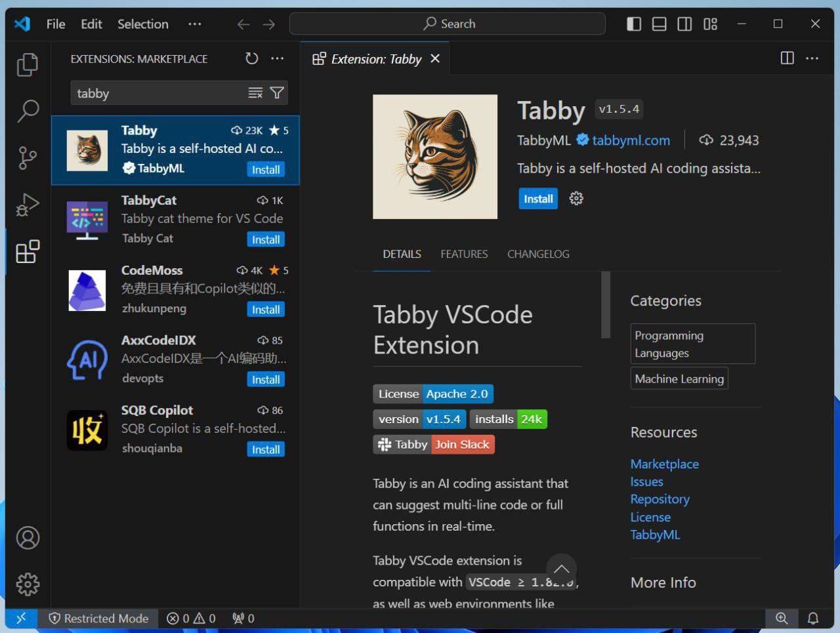Toggle the primary side bar

click(x=634, y=24)
